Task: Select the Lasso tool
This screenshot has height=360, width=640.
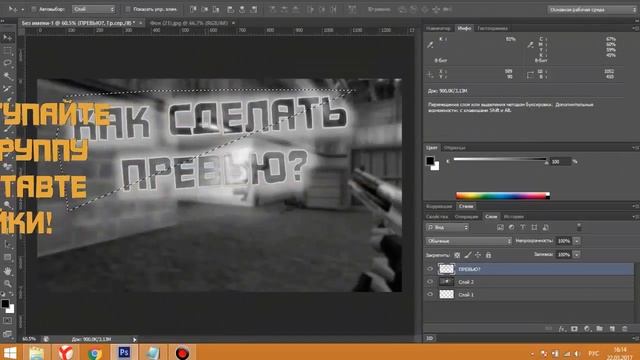Action: [7, 63]
